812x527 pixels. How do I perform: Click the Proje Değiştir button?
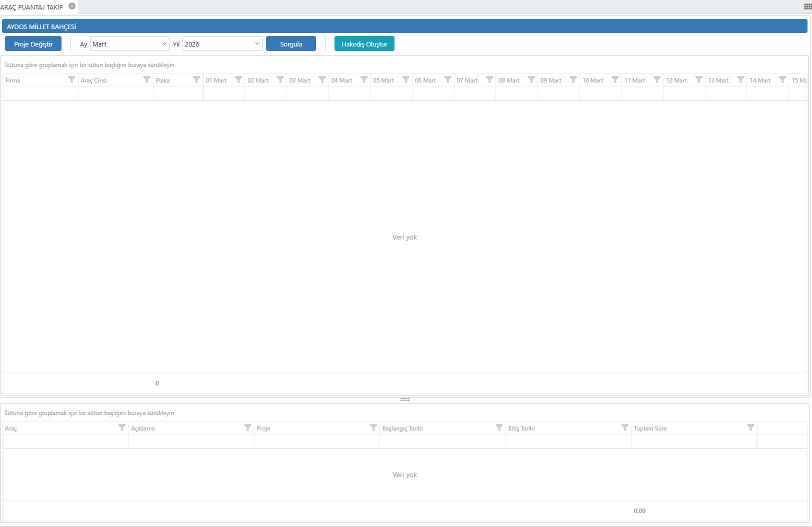[33, 44]
